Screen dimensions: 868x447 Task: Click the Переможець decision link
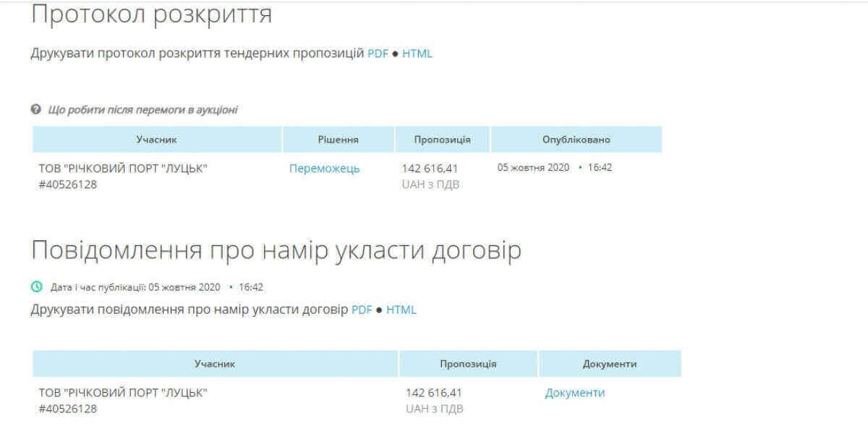coord(324,169)
